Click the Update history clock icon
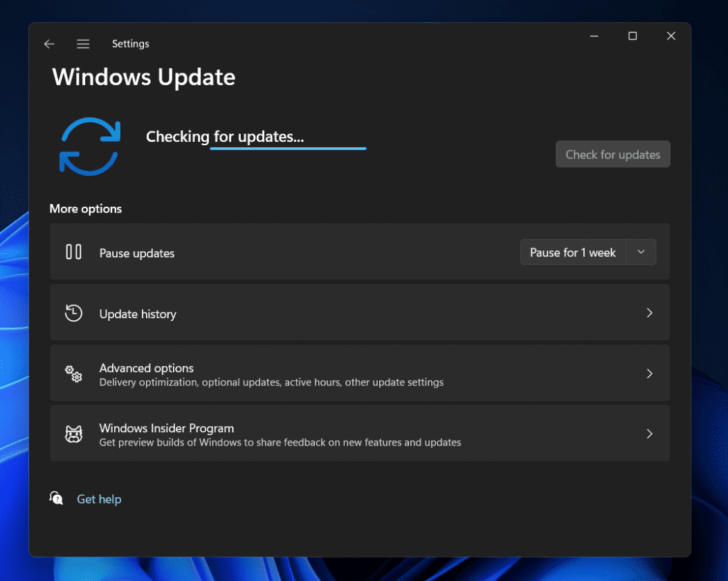Image resolution: width=728 pixels, height=581 pixels. tap(73, 313)
